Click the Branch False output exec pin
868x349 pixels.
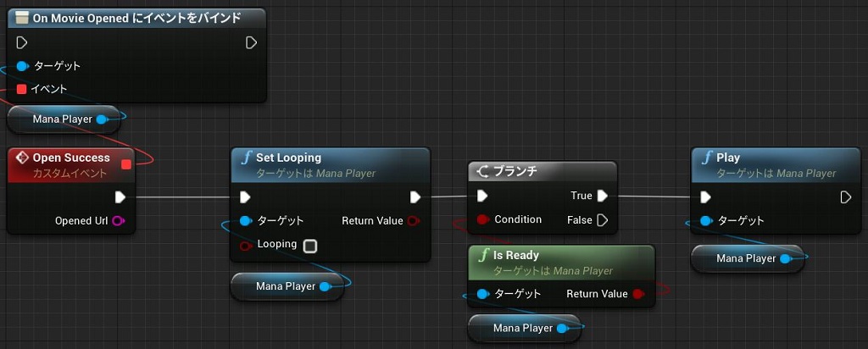603,220
